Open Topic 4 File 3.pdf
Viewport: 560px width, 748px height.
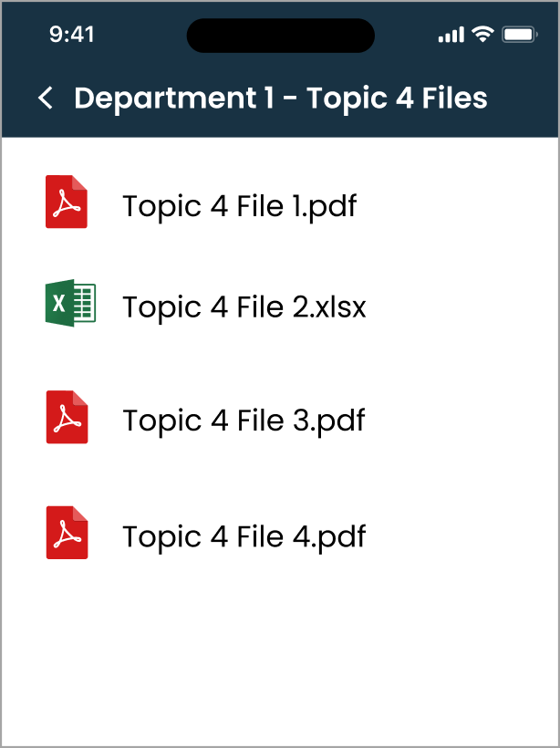[244, 421]
